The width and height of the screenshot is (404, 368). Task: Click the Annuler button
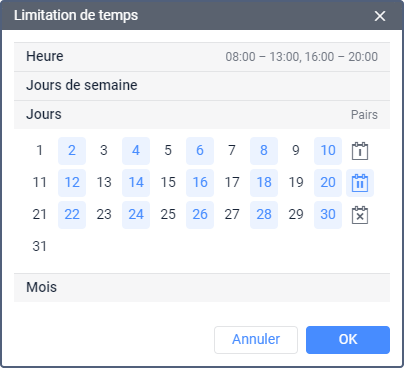click(256, 340)
